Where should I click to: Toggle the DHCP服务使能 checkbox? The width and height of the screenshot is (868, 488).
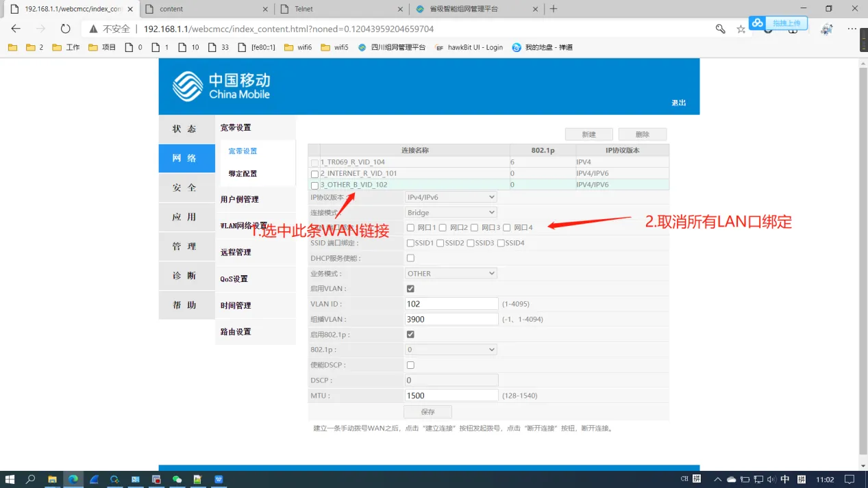tap(410, 258)
